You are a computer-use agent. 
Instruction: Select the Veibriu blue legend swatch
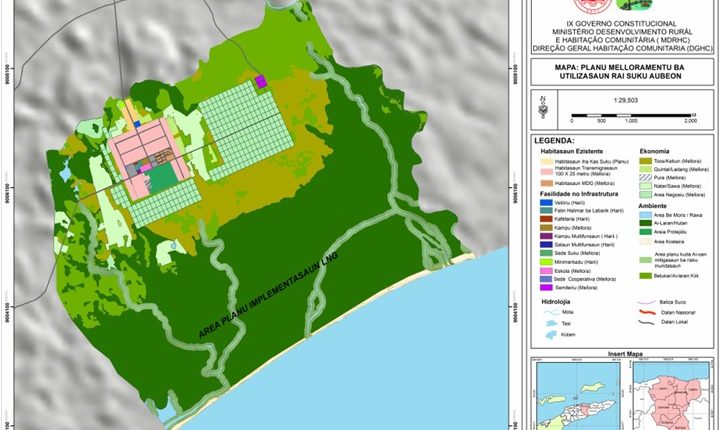coord(546,203)
